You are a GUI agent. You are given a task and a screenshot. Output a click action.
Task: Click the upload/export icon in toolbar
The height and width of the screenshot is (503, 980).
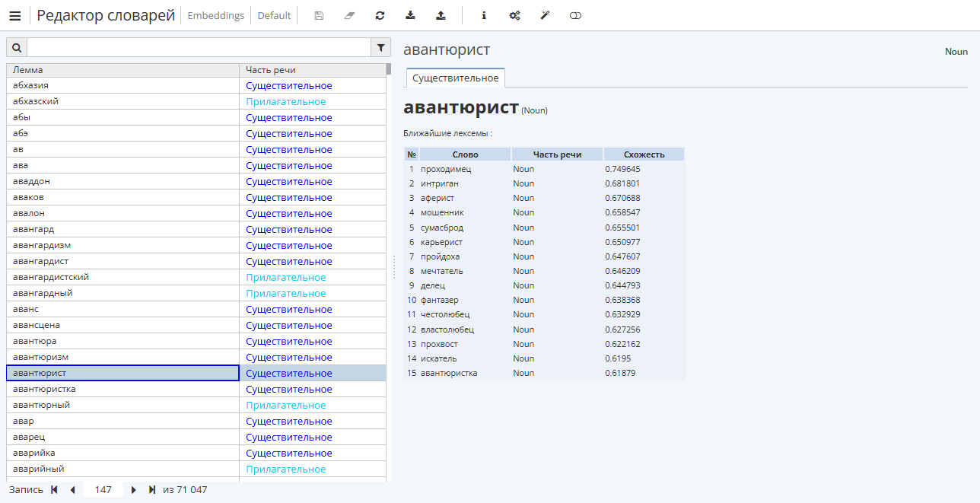[x=441, y=15]
